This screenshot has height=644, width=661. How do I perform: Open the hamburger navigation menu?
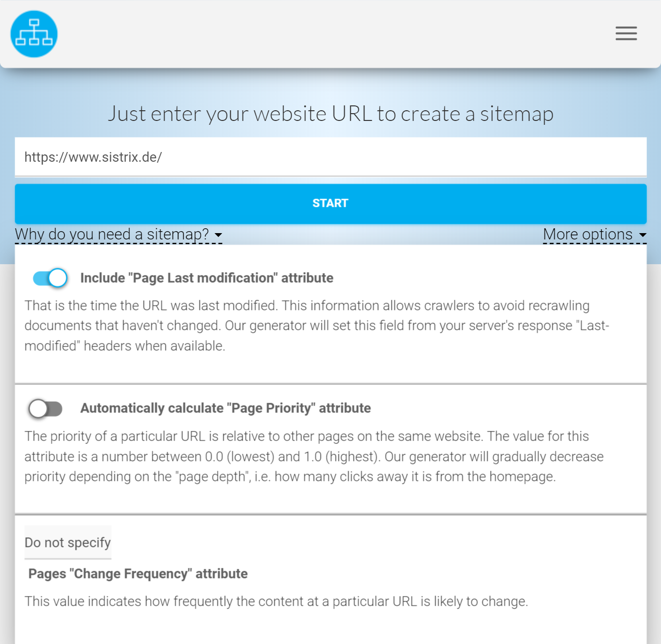(626, 34)
